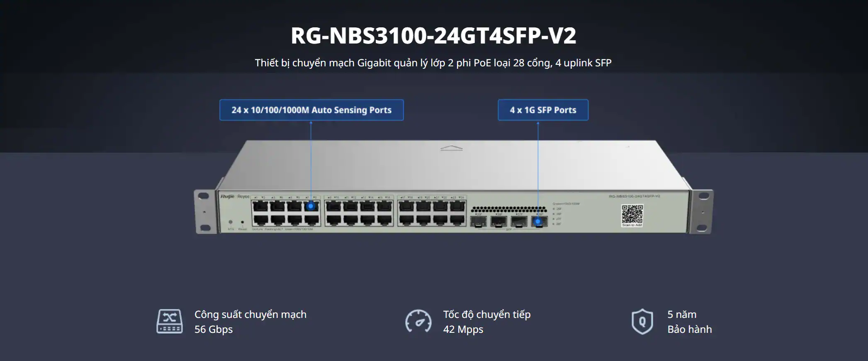Image resolution: width=868 pixels, height=361 pixels.
Task: Click the first SFP slot on the switch
Action: 478,222
